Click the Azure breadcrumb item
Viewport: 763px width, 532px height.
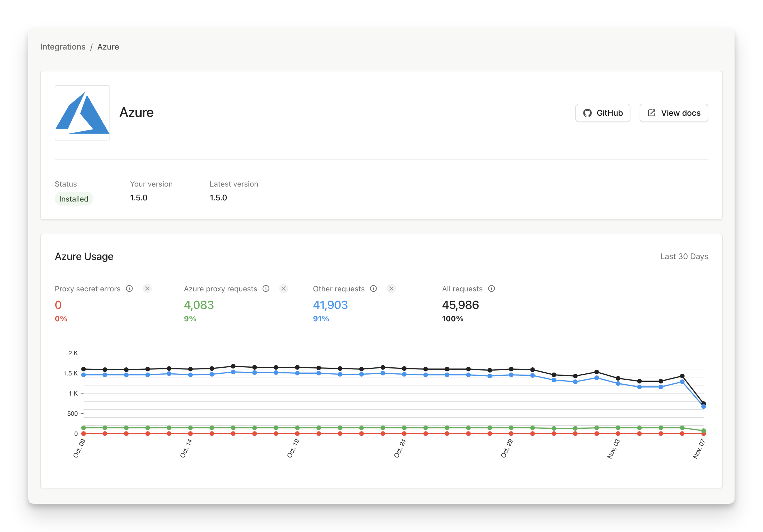click(x=108, y=47)
